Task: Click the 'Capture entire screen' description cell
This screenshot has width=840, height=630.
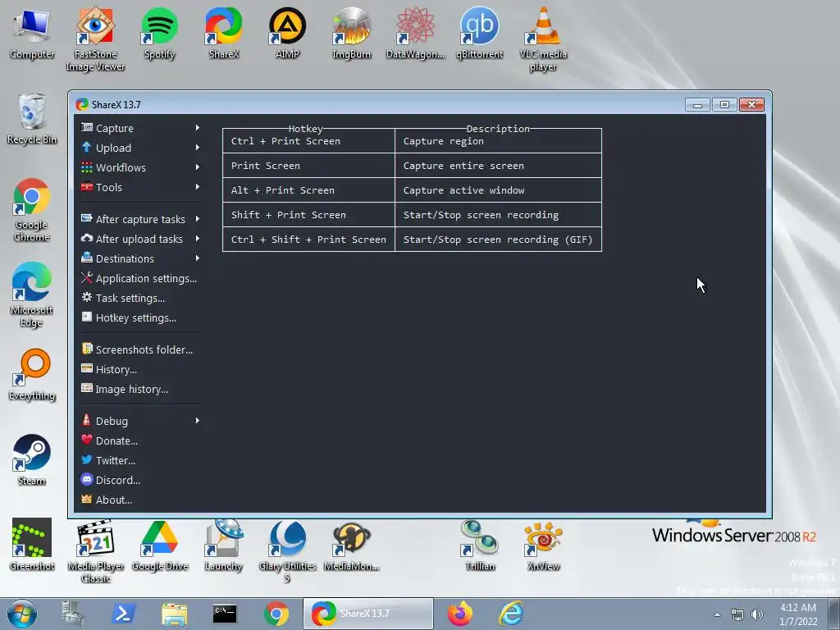Action: click(x=498, y=166)
